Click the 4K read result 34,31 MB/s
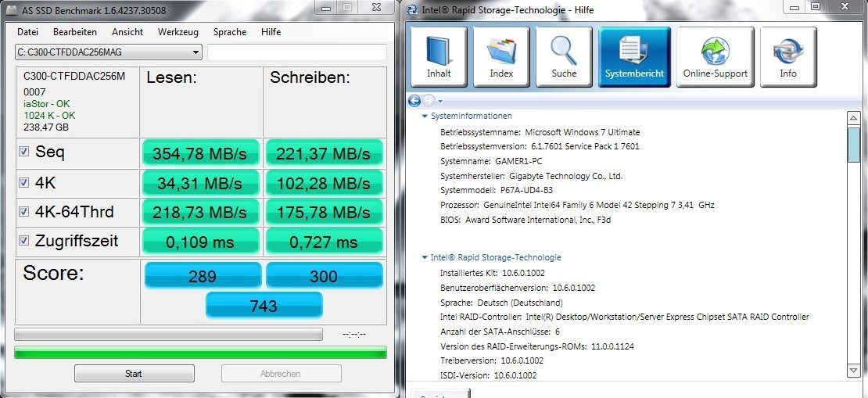The width and height of the screenshot is (868, 398). point(200,183)
